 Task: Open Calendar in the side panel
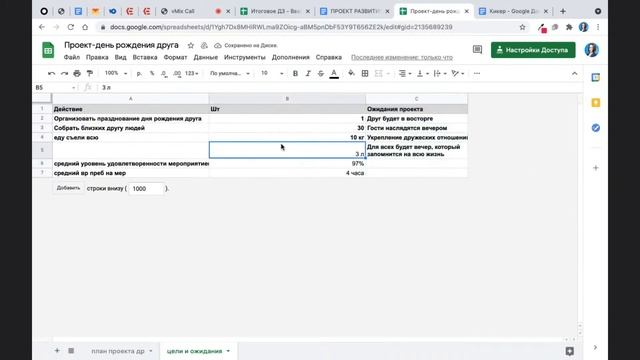pyautogui.click(x=596, y=77)
